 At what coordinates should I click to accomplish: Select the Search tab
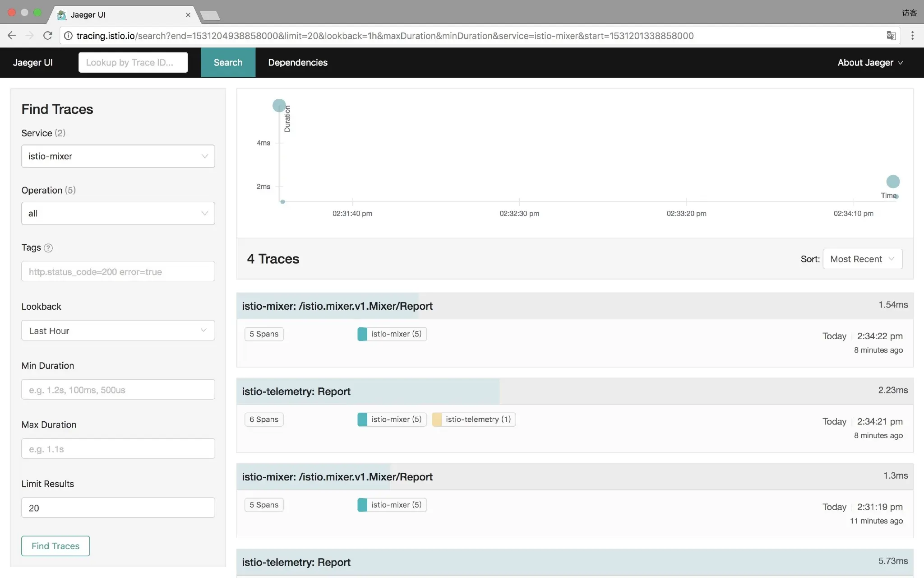click(228, 63)
